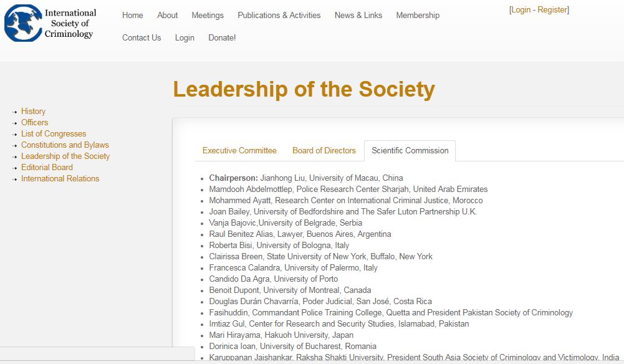Select the Scientific Commission tab
This screenshot has width=624, height=364.
pos(410,150)
